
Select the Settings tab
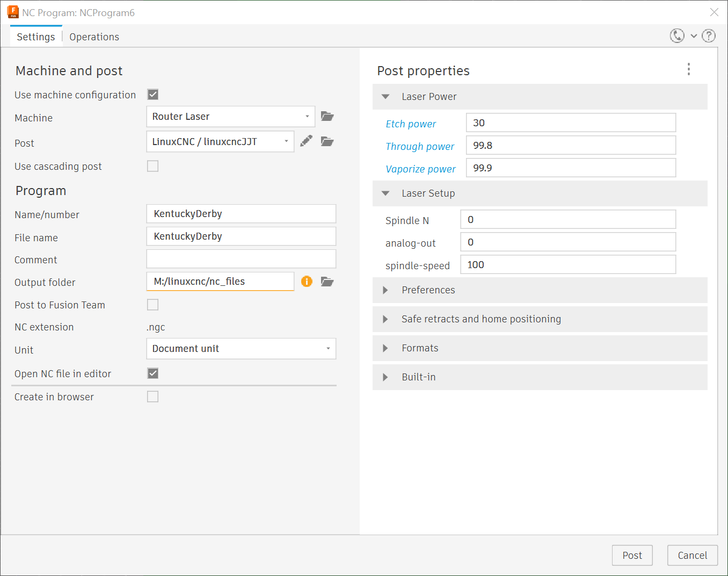[x=35, y=37]
